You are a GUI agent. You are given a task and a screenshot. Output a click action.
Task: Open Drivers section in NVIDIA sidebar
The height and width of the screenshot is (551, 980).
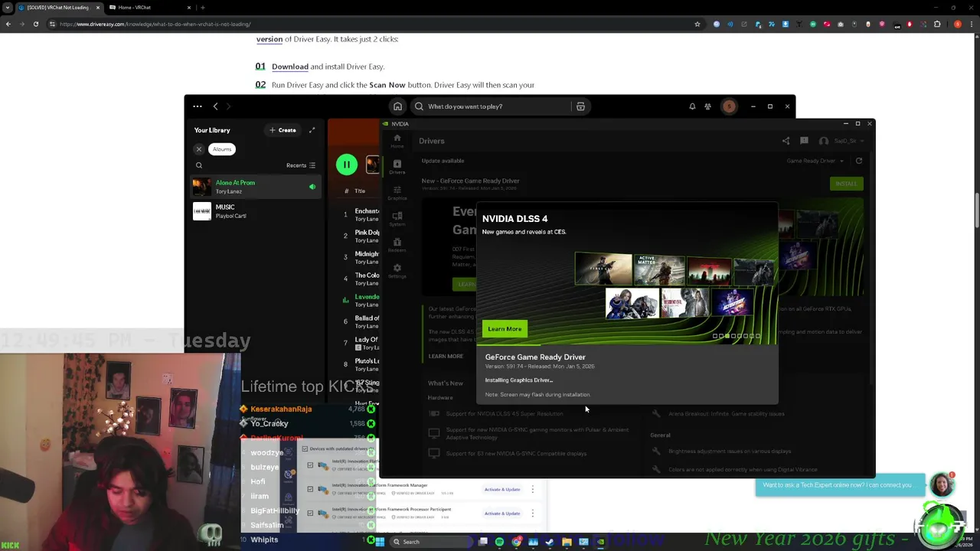(x=397, y=167)
